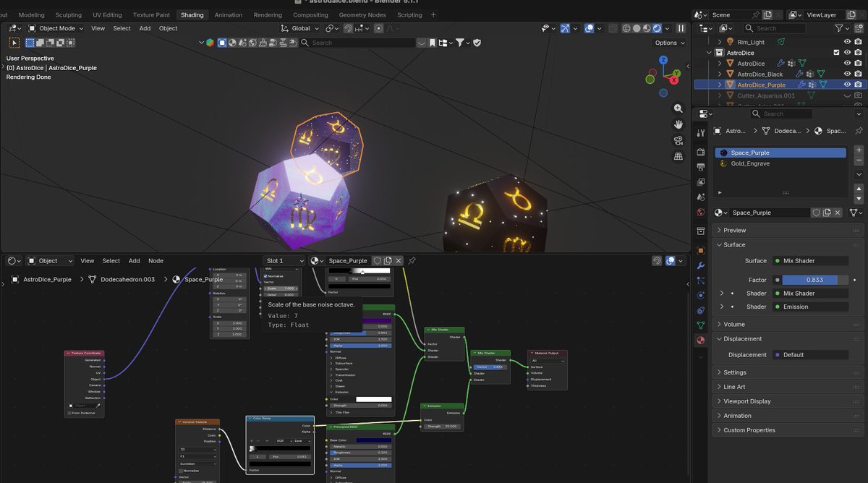This screenshot has height=483, width=868.
Task: Uncheck the AstroDice collection checkbox
Action: point(837,53)
